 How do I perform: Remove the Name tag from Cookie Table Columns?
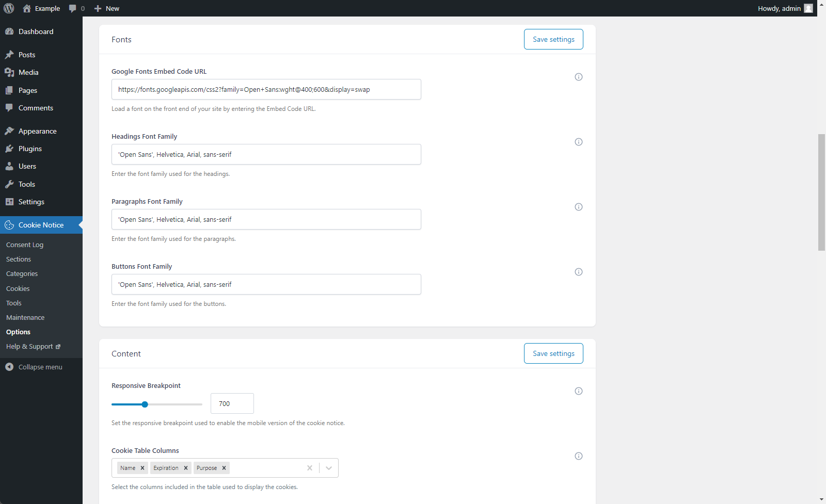tap(142, 468)
